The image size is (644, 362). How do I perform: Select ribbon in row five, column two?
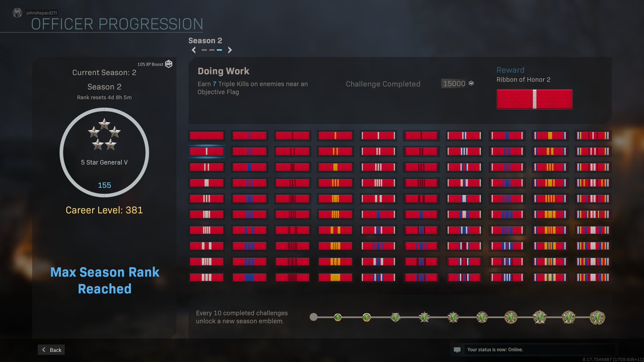pyautogui.click(x=249, y=199)
